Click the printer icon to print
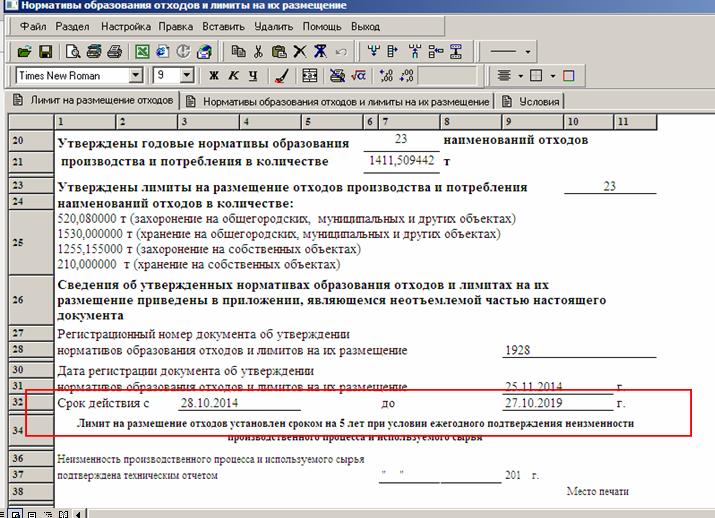715x518 pixels. (114, 51)
